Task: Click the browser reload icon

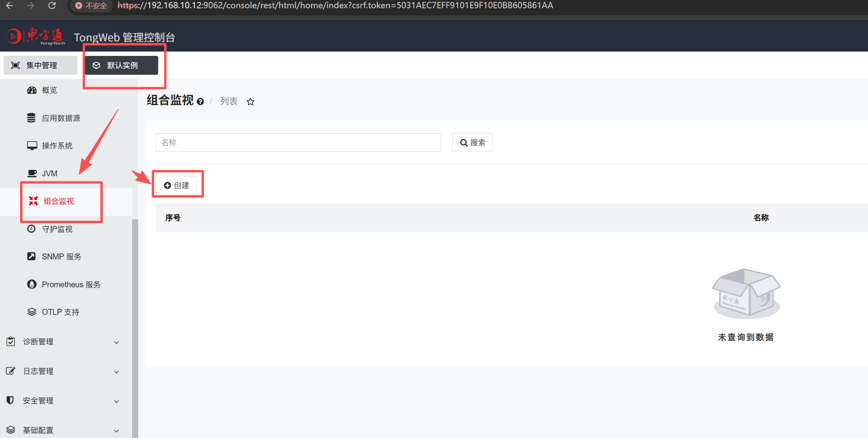Action: tap(52, 6)
